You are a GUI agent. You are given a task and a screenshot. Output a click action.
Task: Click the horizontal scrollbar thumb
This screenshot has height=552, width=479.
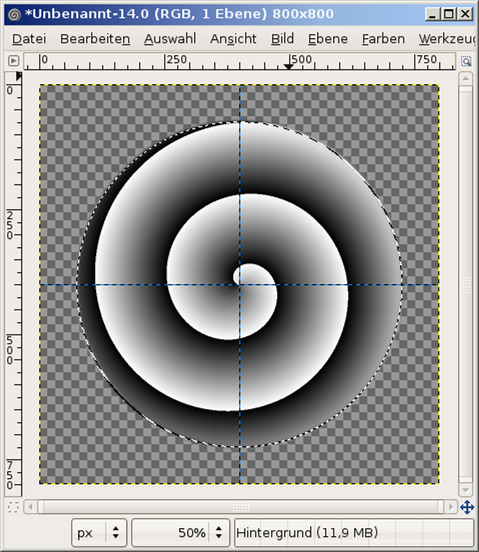(240, 507)
